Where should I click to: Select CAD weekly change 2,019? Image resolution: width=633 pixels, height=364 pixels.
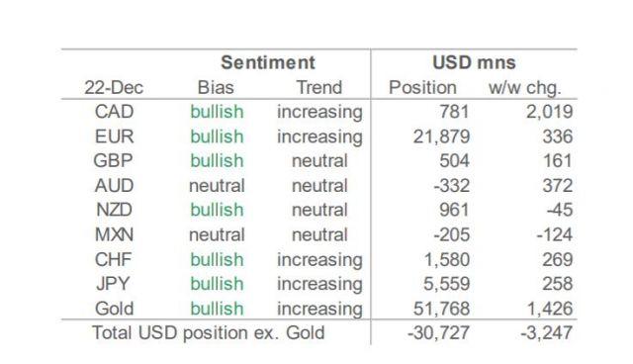pos(550,112)
